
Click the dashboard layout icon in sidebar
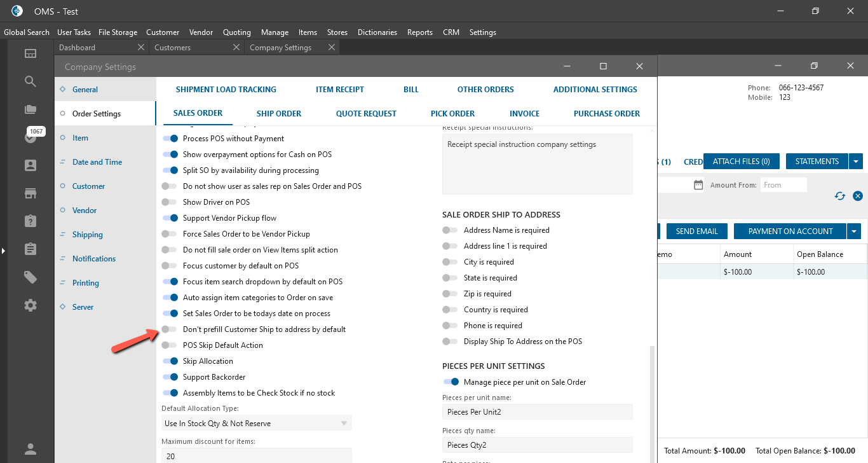pos(31,53)
